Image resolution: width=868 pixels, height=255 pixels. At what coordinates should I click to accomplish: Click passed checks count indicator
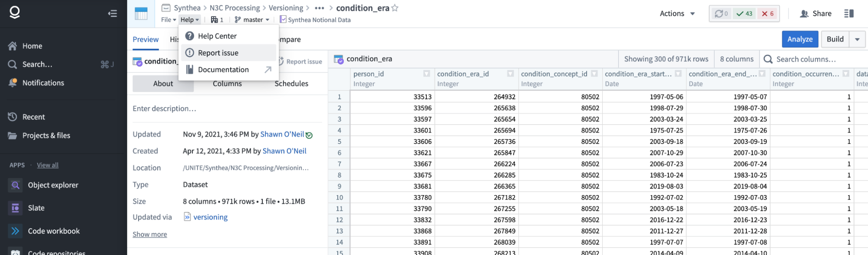pyautogui.click(x=745, y=13)
